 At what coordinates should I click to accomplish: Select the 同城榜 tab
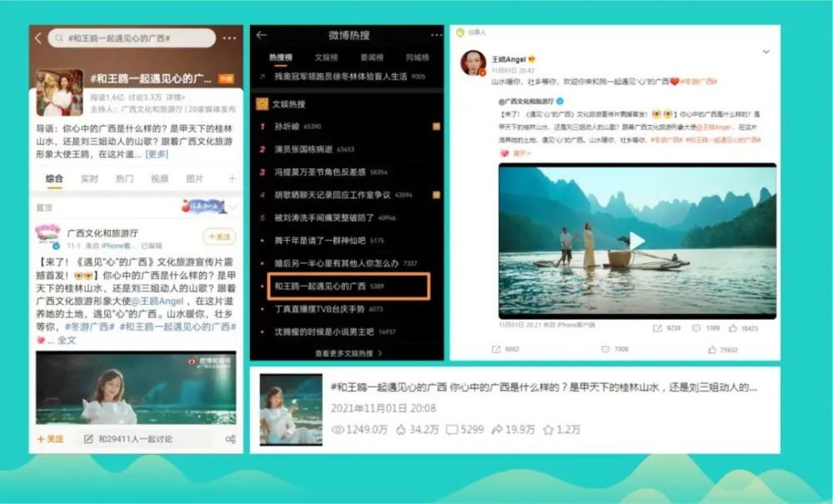point(417,57)
